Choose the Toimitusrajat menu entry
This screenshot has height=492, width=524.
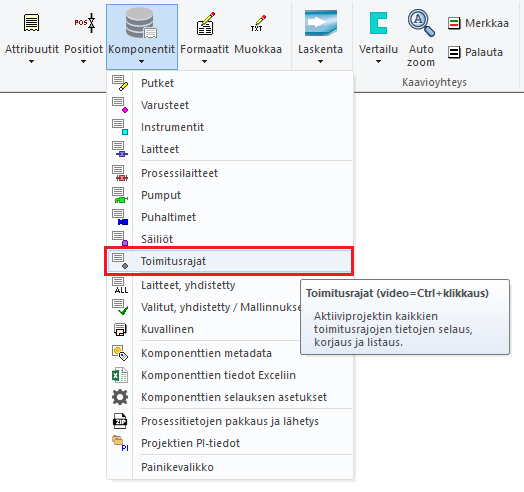229,261
